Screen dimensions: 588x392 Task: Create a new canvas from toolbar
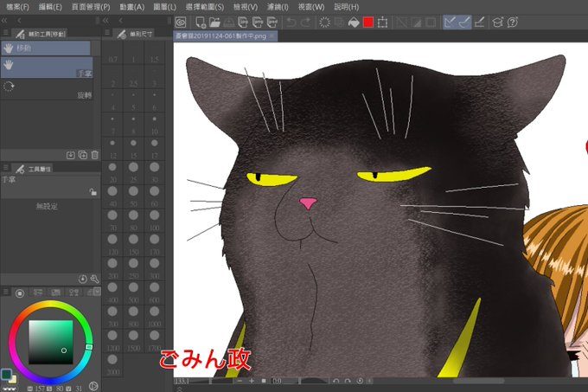(x=201, y=22)
